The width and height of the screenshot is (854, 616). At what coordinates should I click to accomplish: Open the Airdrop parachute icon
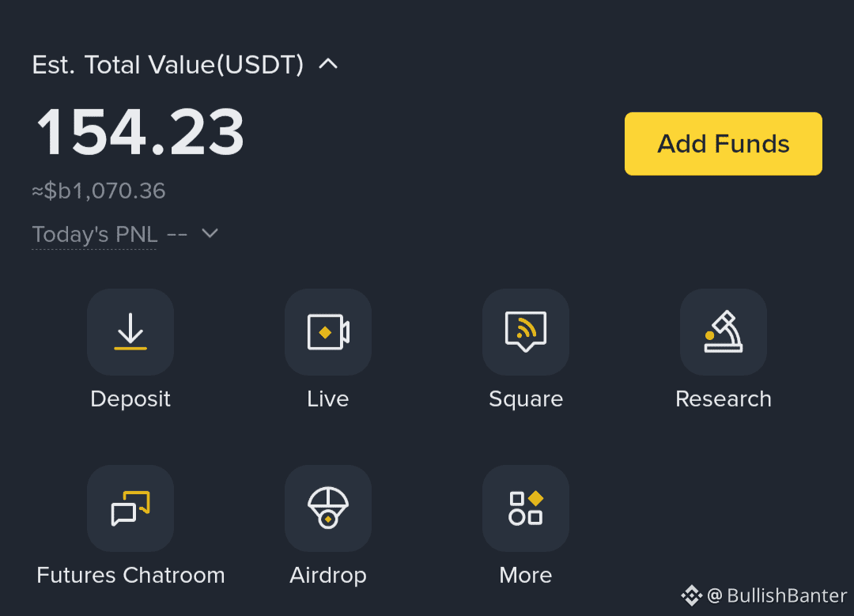328,508
